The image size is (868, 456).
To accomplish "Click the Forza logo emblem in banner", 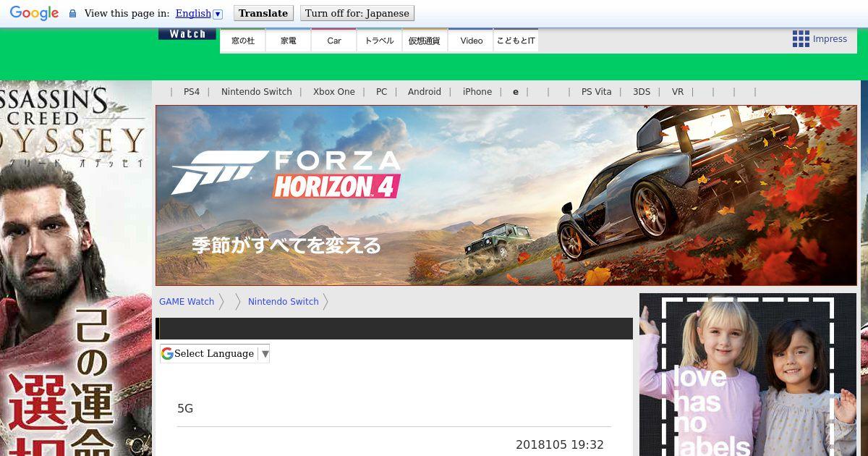I will 219,172.
